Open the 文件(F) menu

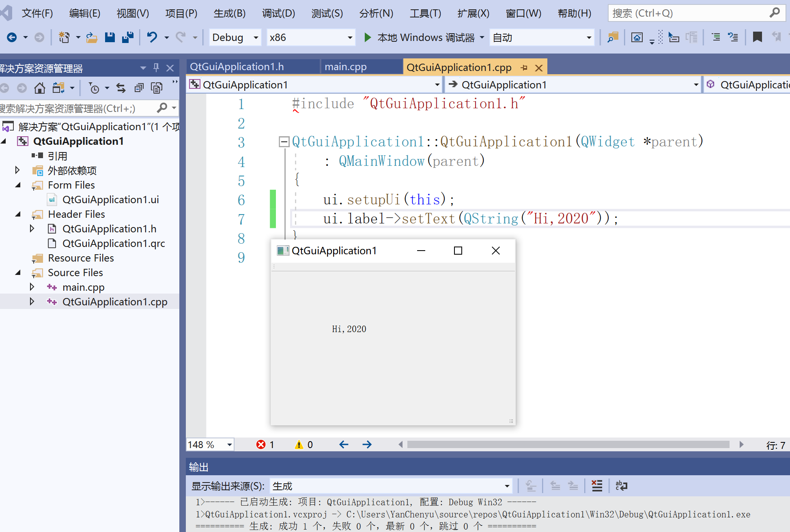click(x=37, y=13)
